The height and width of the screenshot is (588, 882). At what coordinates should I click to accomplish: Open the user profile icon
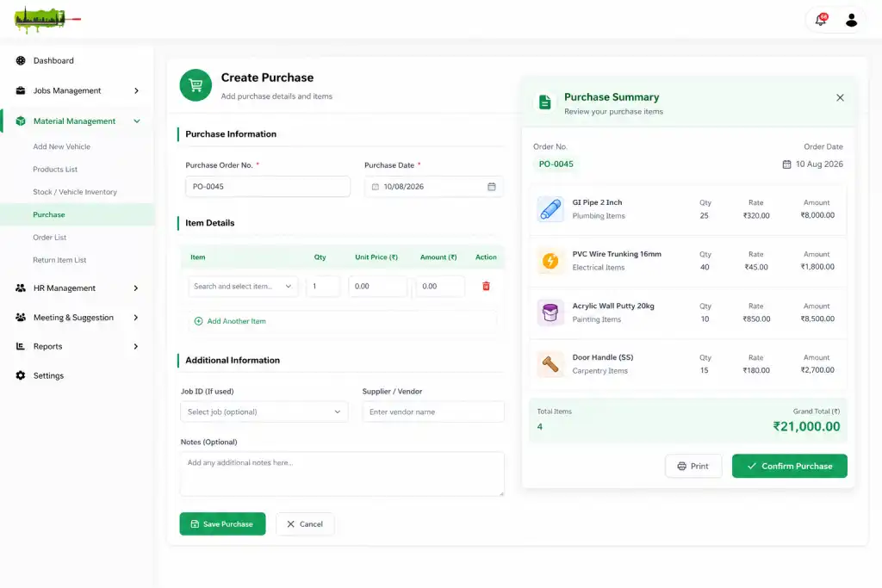pyautogui.click(x=851, y=21)
